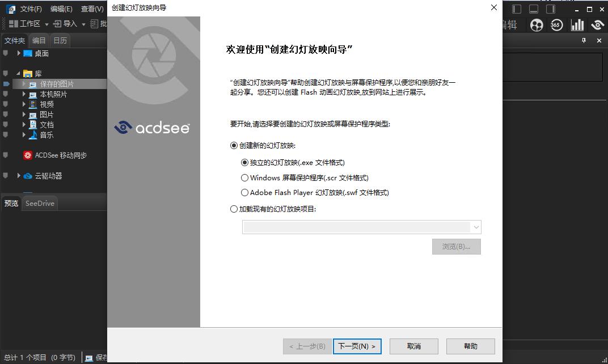608x364 pixels.
Task: Select Windows 屏幕保护程序(.scr 文件格式) option
Action: tap(244, 177)
